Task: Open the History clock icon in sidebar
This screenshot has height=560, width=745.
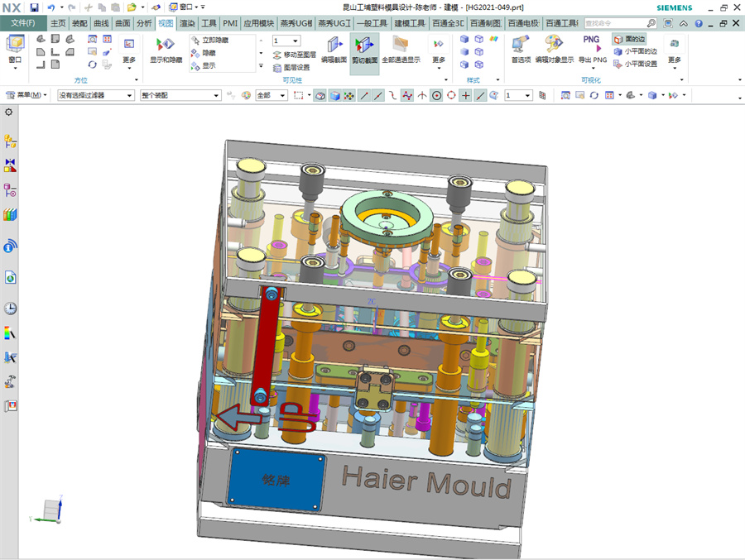Action: point(11,309)
